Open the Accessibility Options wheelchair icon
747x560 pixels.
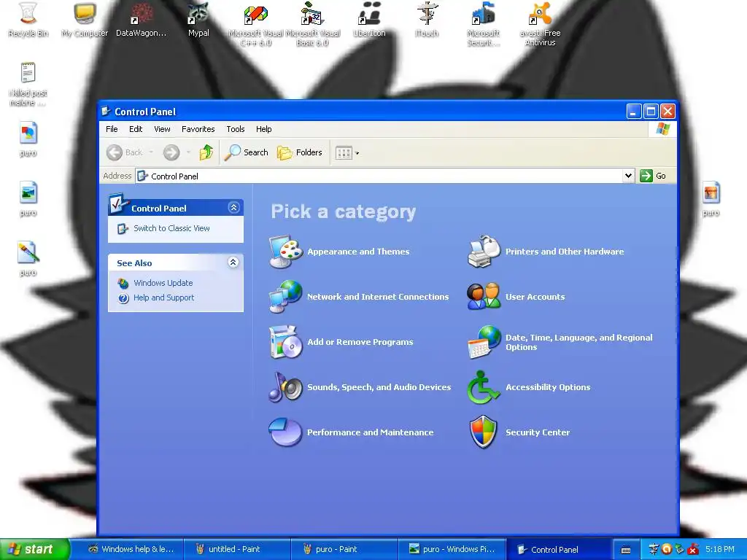point(484,387)
